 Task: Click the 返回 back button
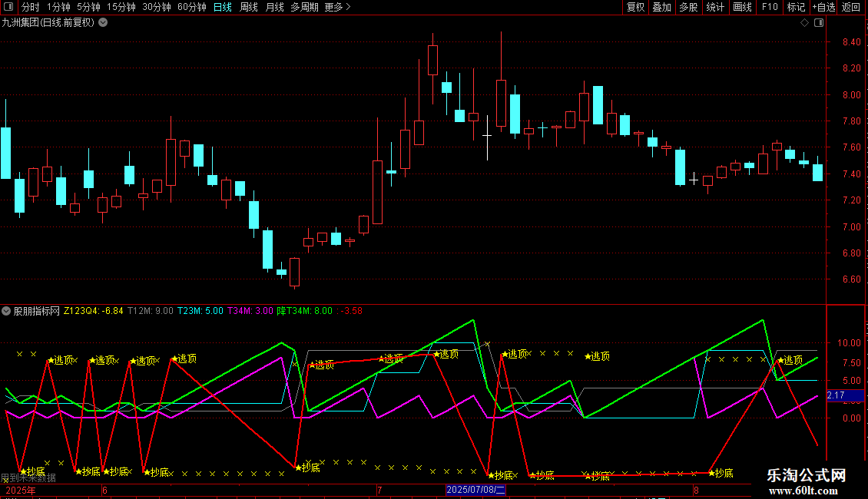point(851,7)
